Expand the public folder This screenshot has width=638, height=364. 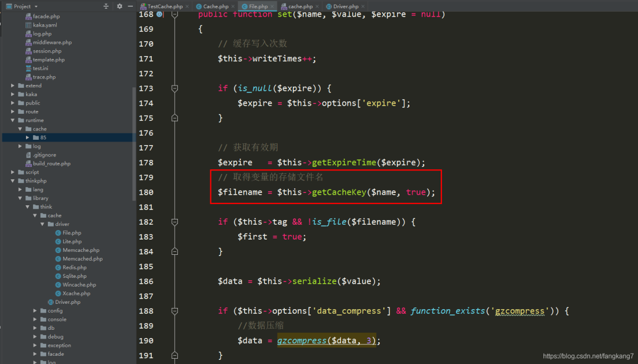point(12,103)
